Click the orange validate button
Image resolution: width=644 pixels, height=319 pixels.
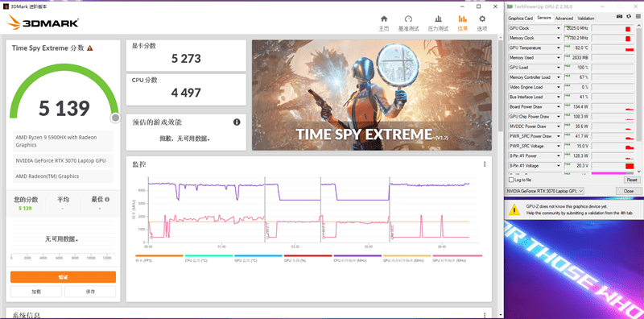pos(63,277)
